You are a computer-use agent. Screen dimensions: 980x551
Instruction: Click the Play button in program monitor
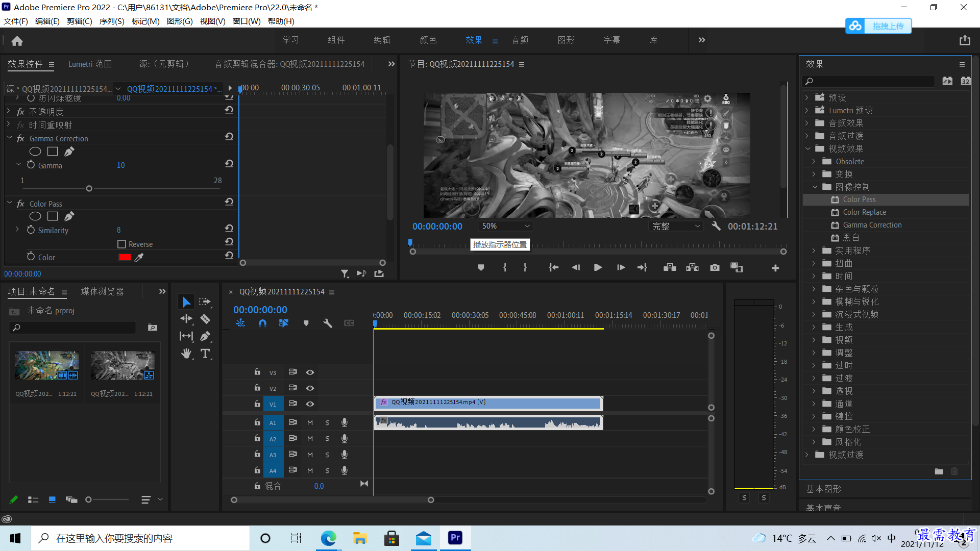pos(598,267)
